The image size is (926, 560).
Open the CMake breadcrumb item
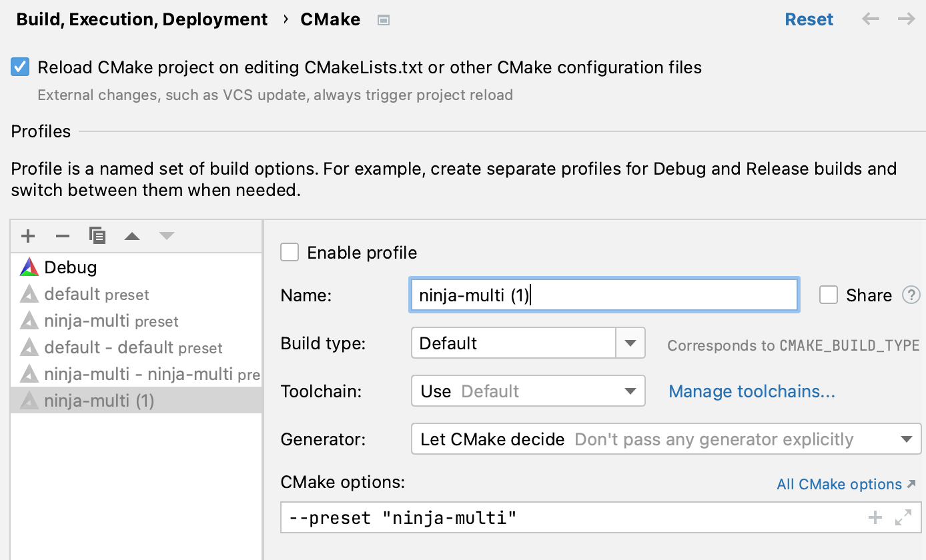[x=330, y=19]
